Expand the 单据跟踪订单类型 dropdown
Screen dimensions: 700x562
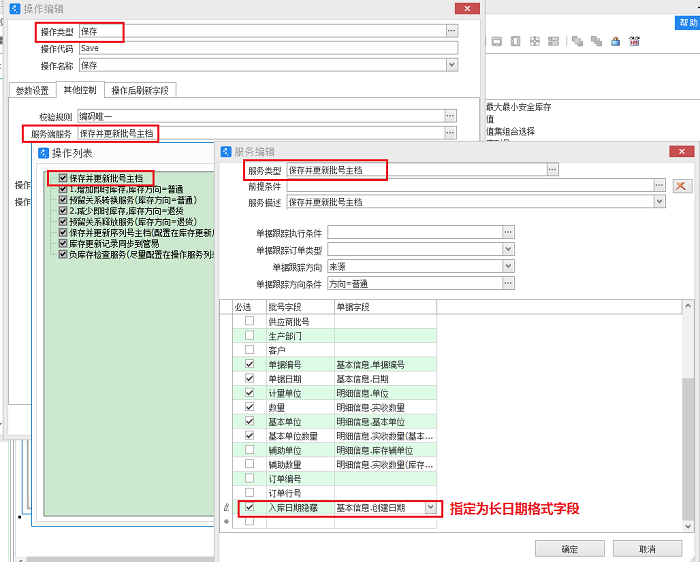click(x=508, y=249)
